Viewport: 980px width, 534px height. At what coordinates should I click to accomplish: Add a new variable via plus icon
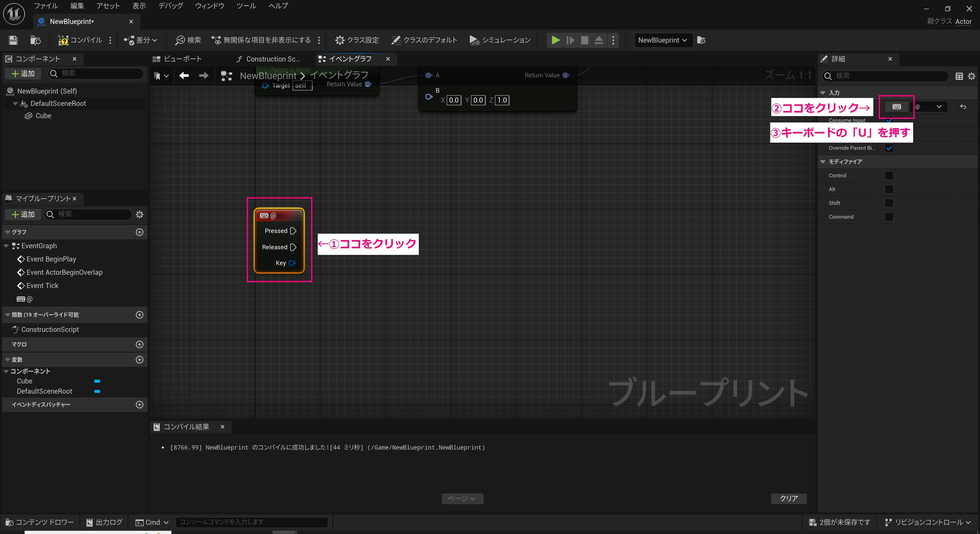(140, 360)
